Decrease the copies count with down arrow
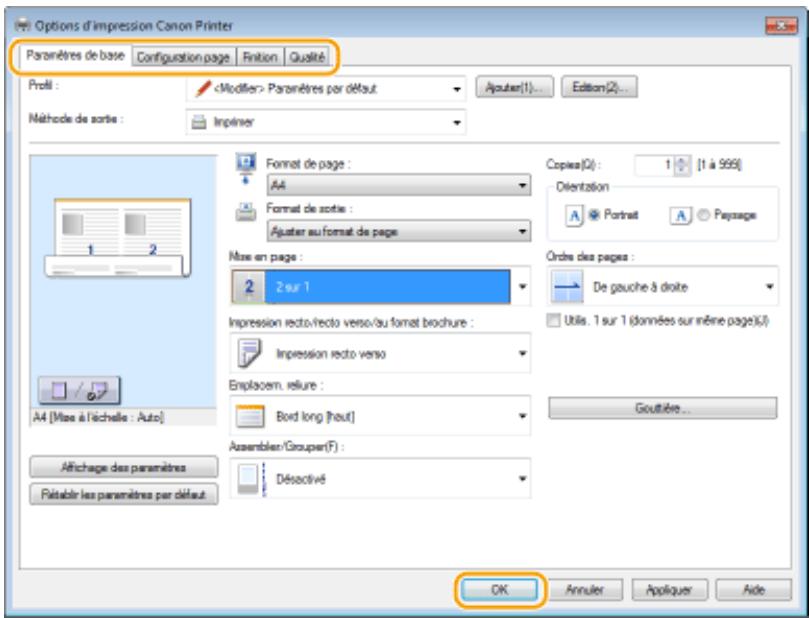Viewport: 809px width, 618px height. coord(682,170)
